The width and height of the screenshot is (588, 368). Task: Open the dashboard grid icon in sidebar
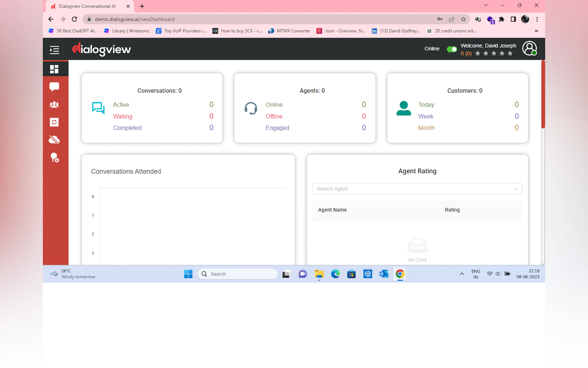tap(54, 69)
